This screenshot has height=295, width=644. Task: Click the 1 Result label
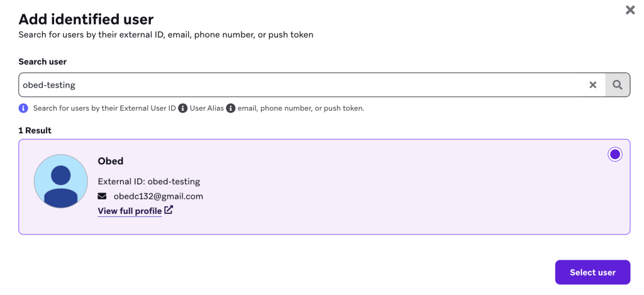coord(35,130)
